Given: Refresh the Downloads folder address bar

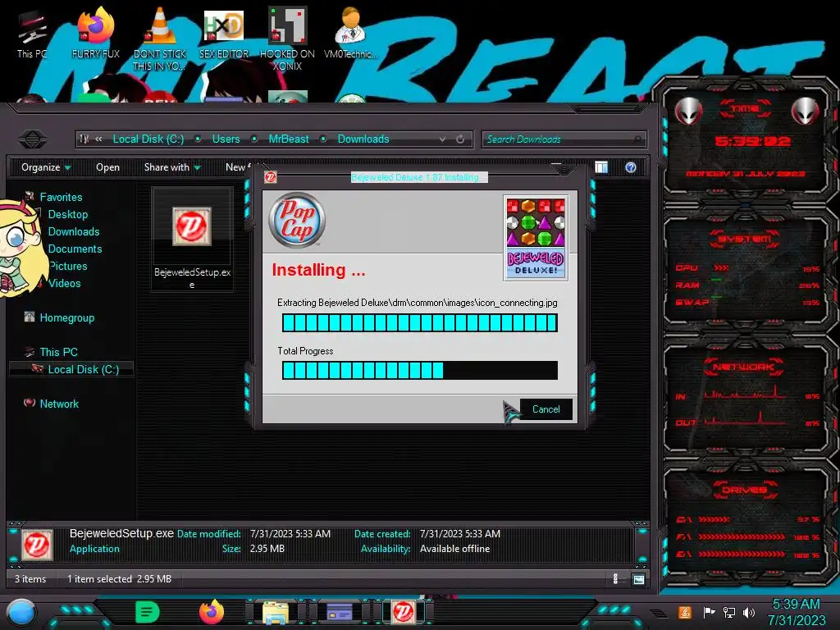Looking at the screenshot, I should click(460, 139).
